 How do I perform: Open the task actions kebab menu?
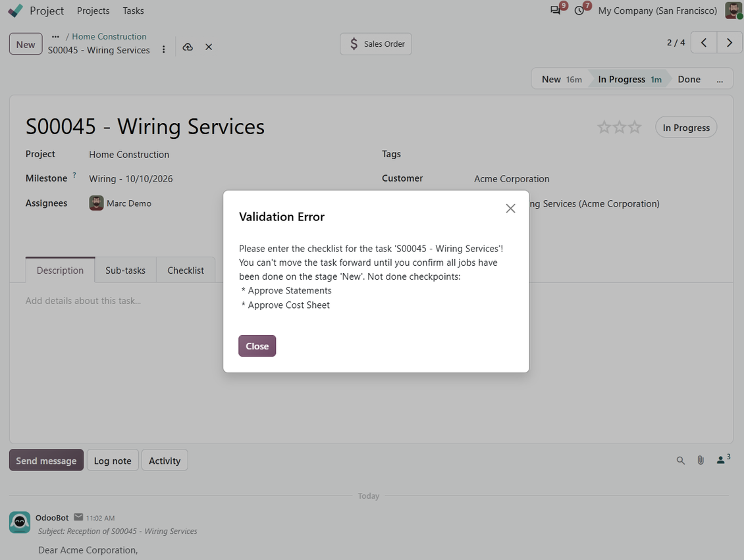click(x=164, y=49)
